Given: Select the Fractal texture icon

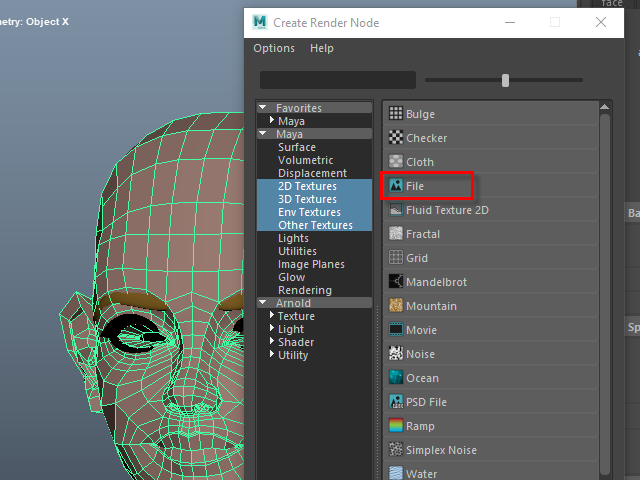Looking at the screenshot, I should [x=396, y=234].
